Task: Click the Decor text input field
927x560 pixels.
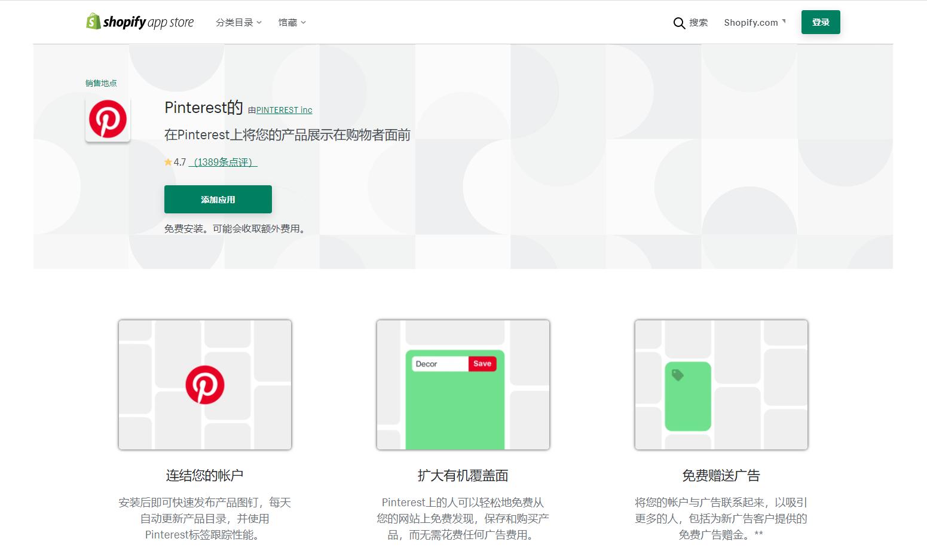Action: [x=438, y=363]
